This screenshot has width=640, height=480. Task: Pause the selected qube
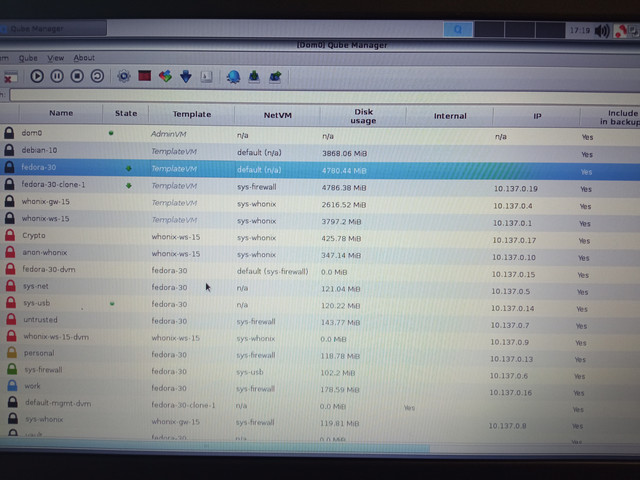point(57,76)
